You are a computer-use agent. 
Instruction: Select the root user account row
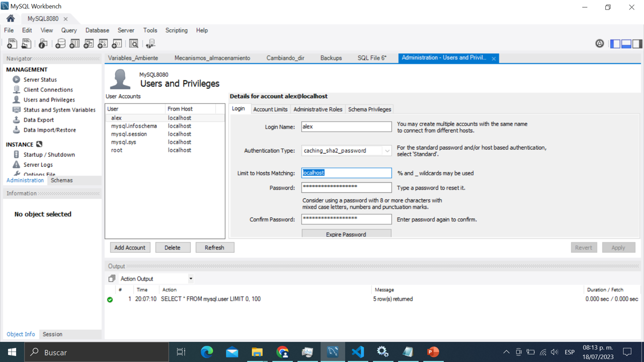coord(165,150)
